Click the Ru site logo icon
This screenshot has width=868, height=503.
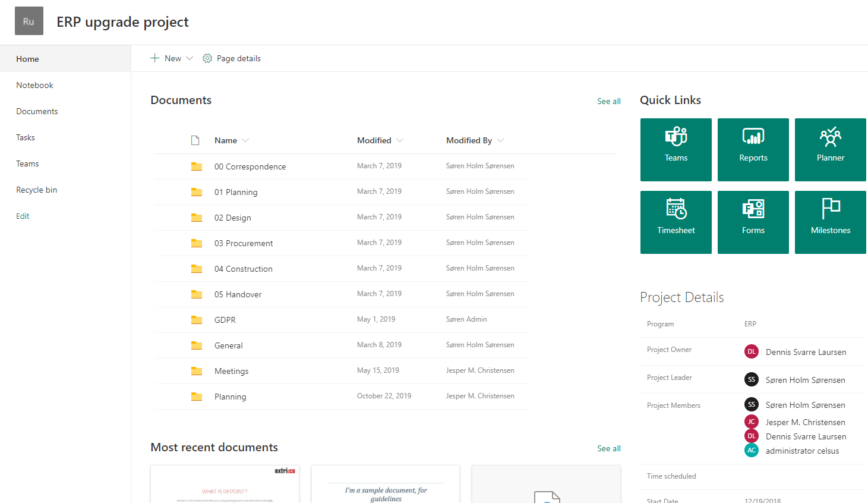pos(29,21)
